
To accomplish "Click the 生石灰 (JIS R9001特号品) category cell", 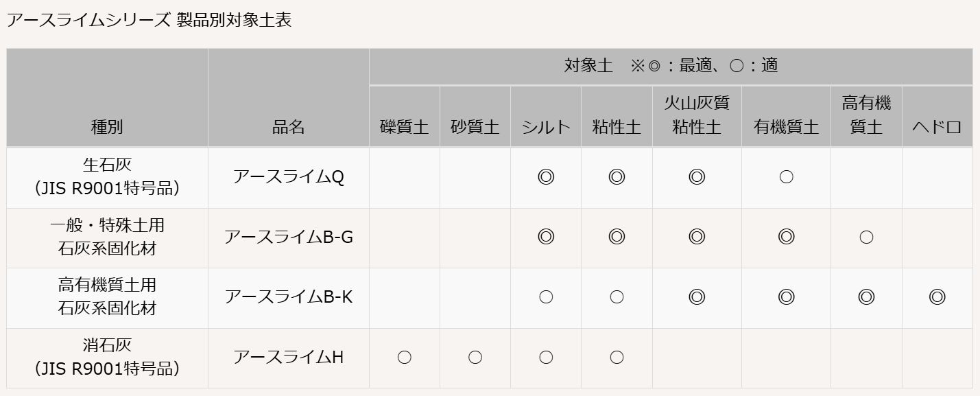I will (x=107, y=178).
